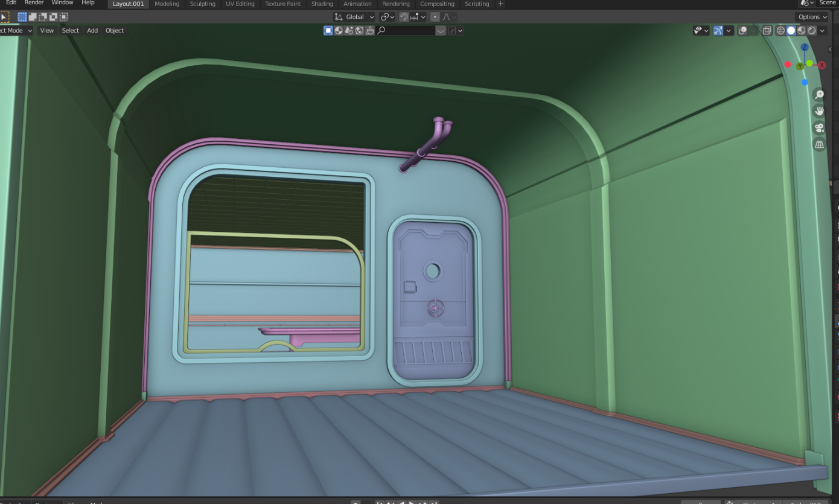839x504 pixels.
Task: Open the Edit menu
Action: click(11, 3)
